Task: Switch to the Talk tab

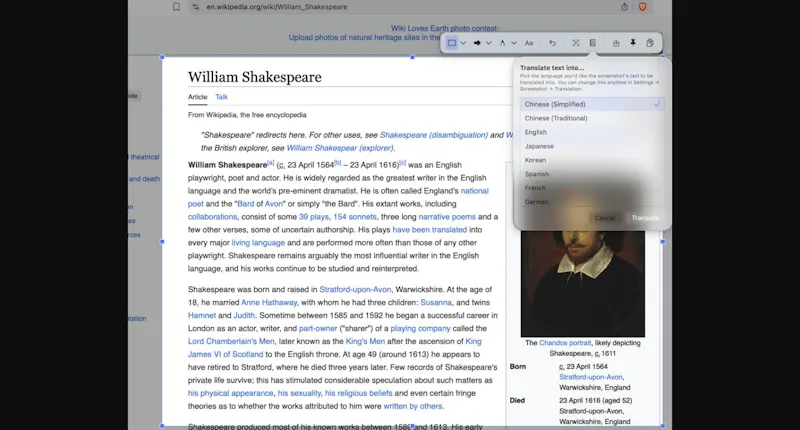Action: pyautogui.click(x=221, y=97)
